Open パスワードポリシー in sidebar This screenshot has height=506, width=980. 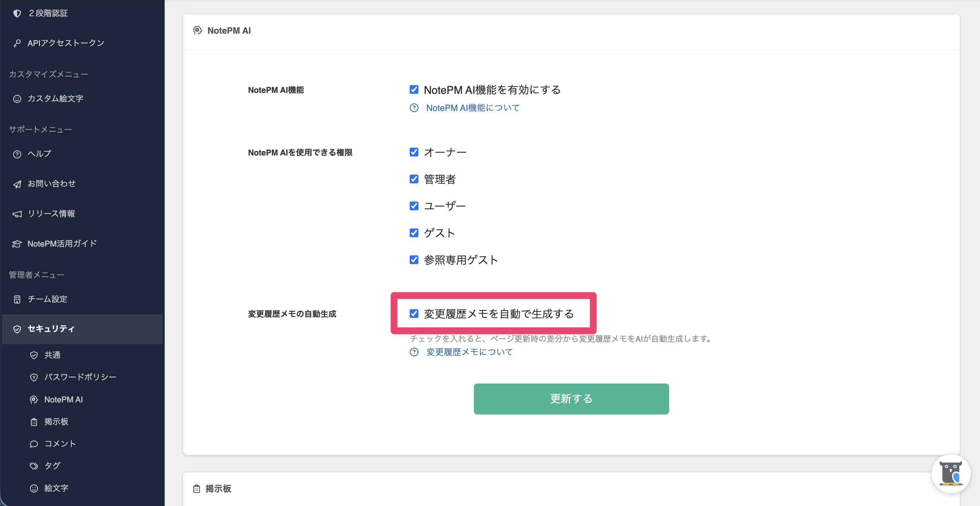click(x=80, y=377)
